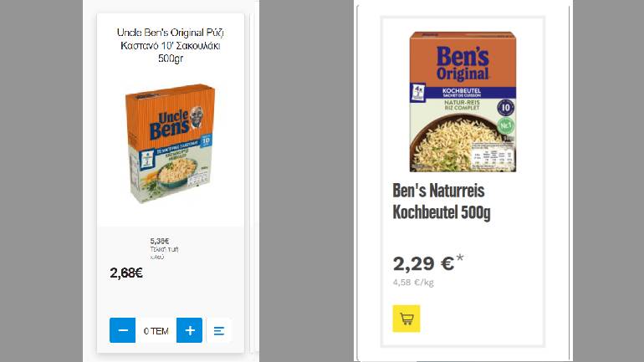Click the round '10' minutes badge on Ben's package

504,107
